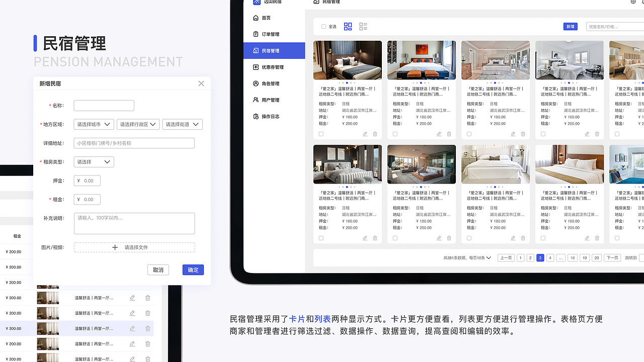Focus the 押金 amount field
The height and width of the screenshot is (362, 644).
[x=87, y=180]
